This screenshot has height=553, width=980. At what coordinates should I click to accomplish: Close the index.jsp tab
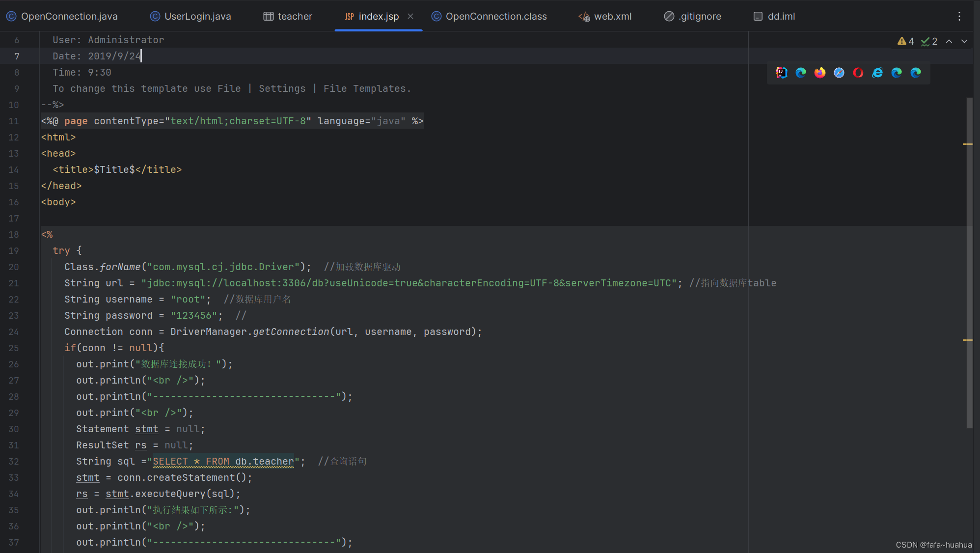click(411, 16)
